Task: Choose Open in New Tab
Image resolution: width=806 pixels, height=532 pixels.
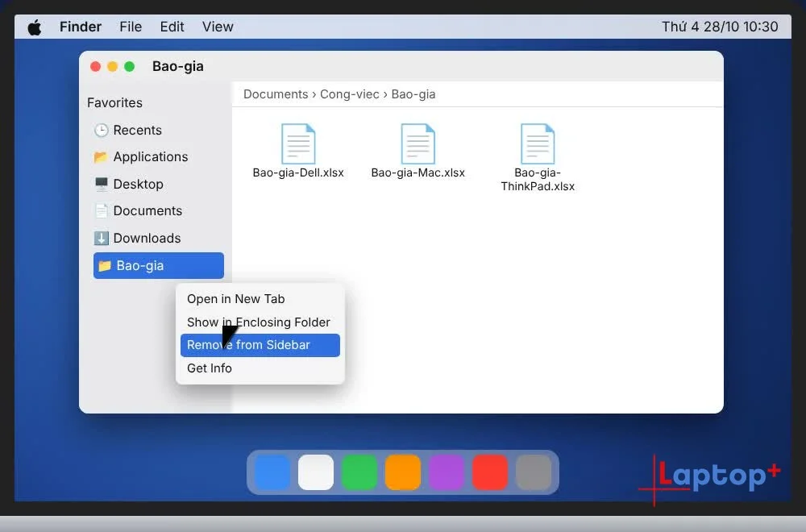Action: click(260, 298)
